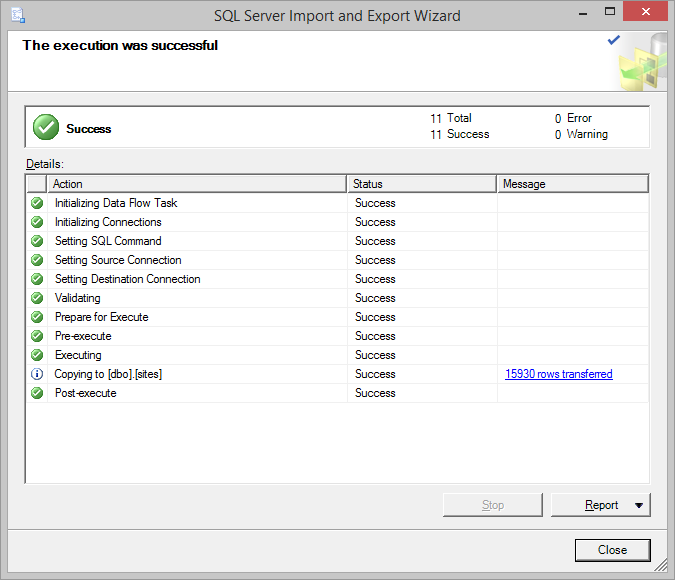Screen dimensions: 675x580
Task: Click the bold Success summary label
Action: click(x=89, y=129)
